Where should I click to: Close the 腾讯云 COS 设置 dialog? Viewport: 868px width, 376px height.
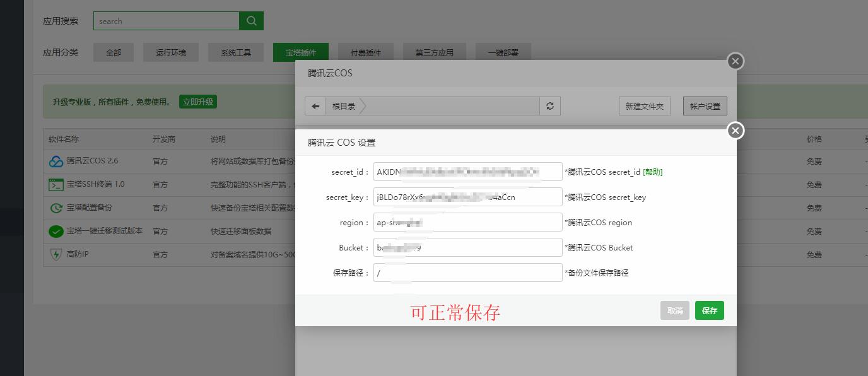point(735,131)
